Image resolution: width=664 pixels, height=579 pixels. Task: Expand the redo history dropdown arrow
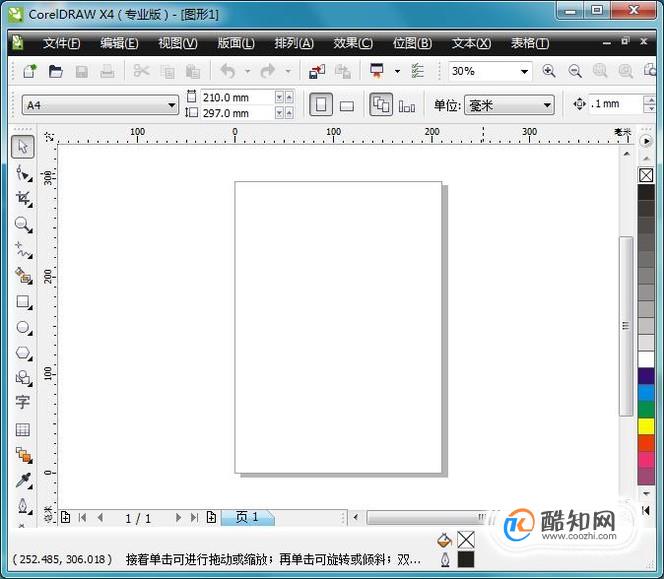coord(288,71)
